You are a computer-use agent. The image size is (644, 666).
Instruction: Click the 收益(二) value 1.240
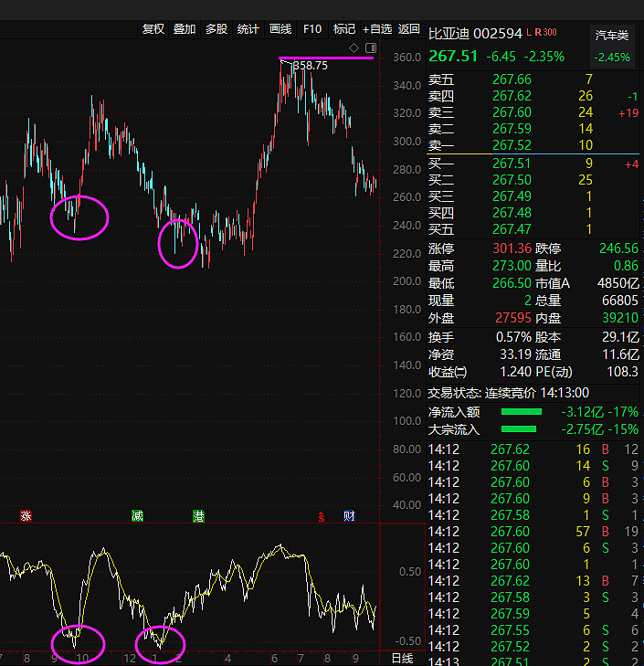[x=515, y=372]
